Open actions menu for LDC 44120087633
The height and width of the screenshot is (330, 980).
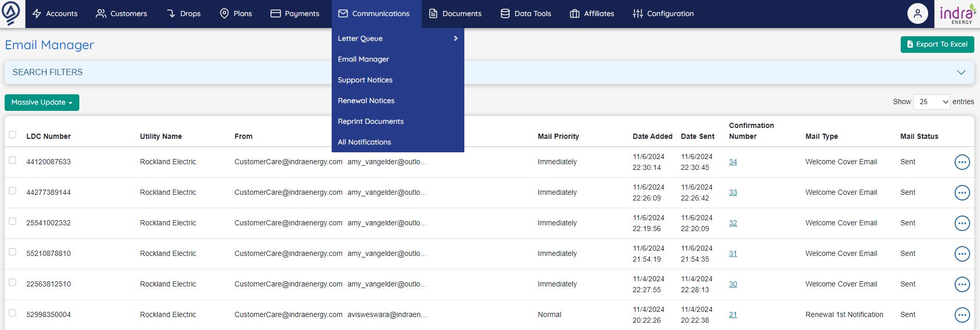pyautogui.click(x=962, y=162)
